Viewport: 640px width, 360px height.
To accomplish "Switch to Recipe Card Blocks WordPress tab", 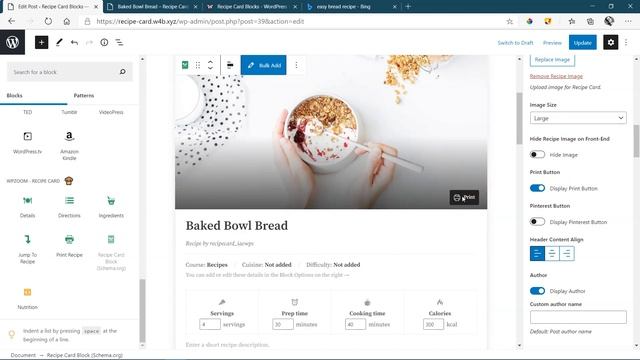I will [x=251, y=7].
